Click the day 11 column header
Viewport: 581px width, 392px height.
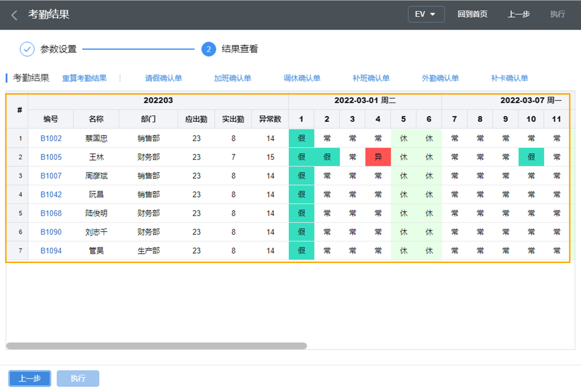[557, 119]
